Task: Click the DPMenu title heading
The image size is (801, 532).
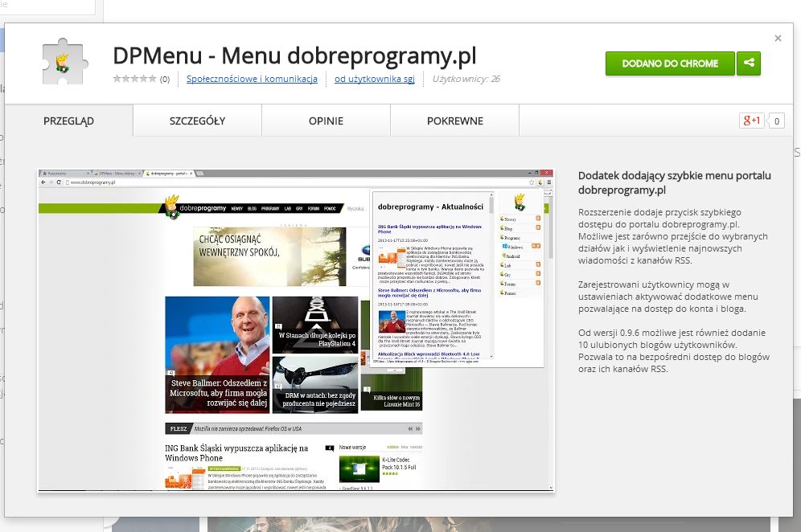Action: [294, 55]
